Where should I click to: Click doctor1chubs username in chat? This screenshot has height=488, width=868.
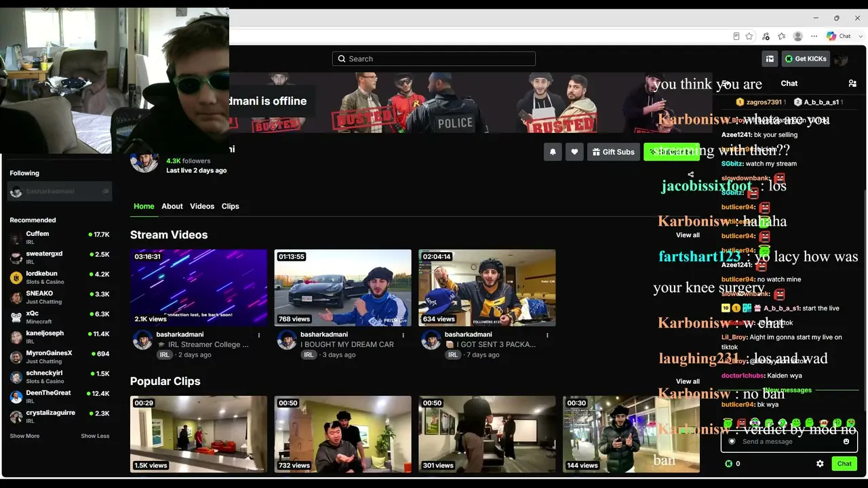742,375
